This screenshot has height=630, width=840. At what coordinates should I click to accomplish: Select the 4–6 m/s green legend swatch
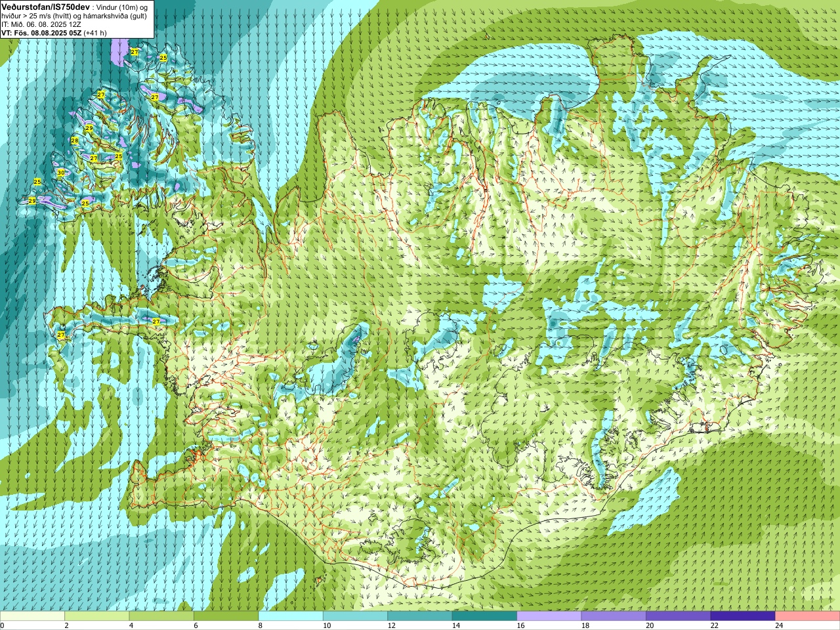[161, 616]
